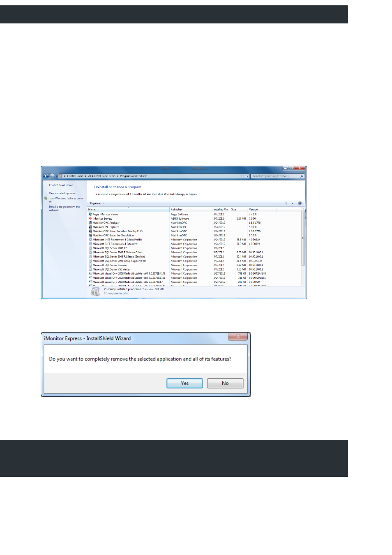Image resolution: width=392 pixels, height=555 pixels.
Task: Click No in the InstallShield Wizard dialog
Action: click(225, 383)
